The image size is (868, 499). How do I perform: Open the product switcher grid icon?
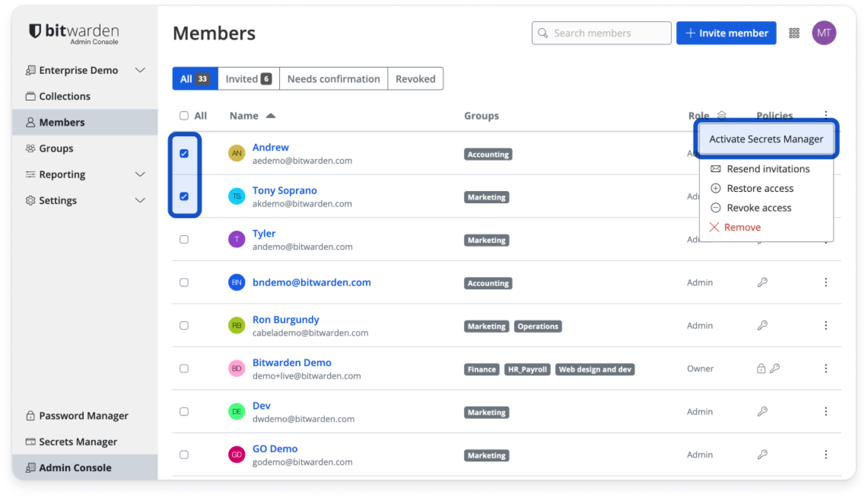pyautogui.click(x=794, y=33)
